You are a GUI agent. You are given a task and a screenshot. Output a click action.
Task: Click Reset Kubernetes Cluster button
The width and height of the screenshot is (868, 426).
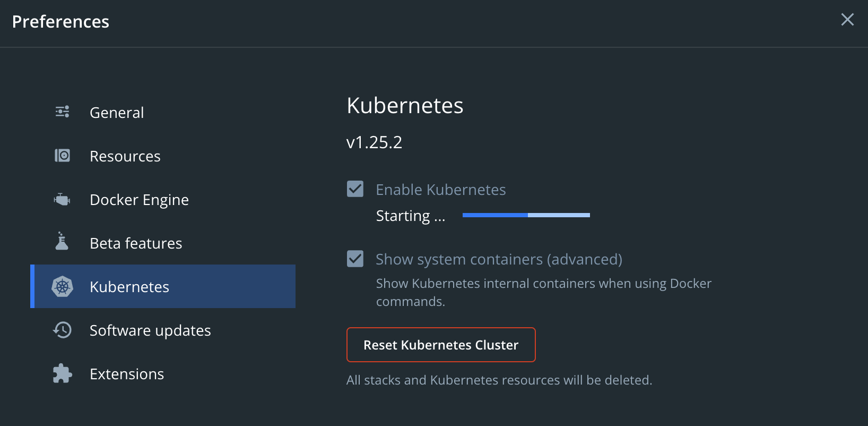click(441, 345)
